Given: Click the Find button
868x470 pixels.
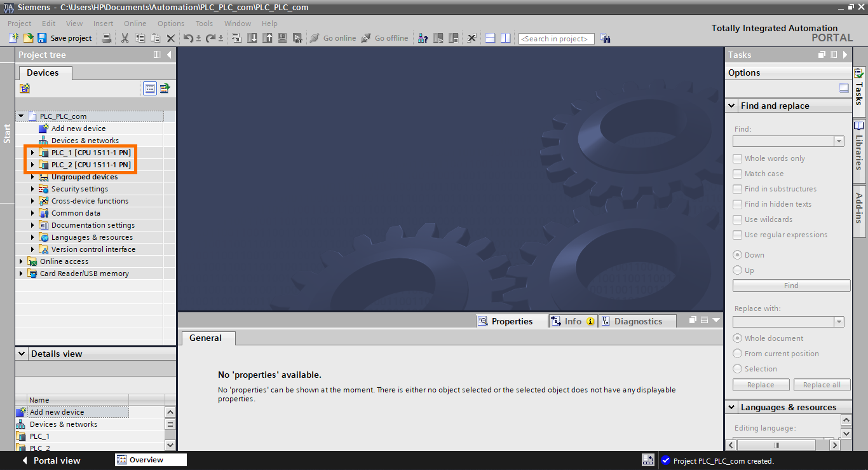Looking at the screenshot, I should [x=791, y=286].
